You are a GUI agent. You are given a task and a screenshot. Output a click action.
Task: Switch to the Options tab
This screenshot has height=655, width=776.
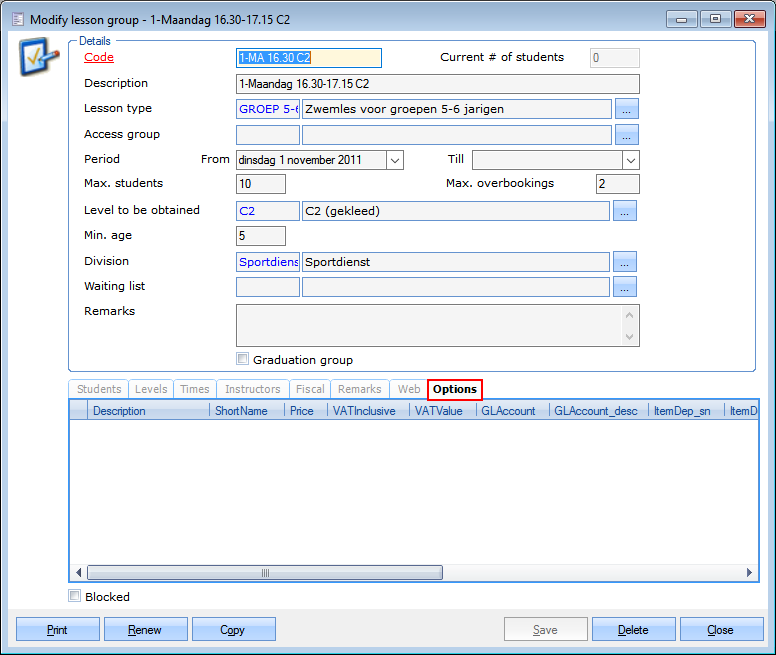click(455, 389)
